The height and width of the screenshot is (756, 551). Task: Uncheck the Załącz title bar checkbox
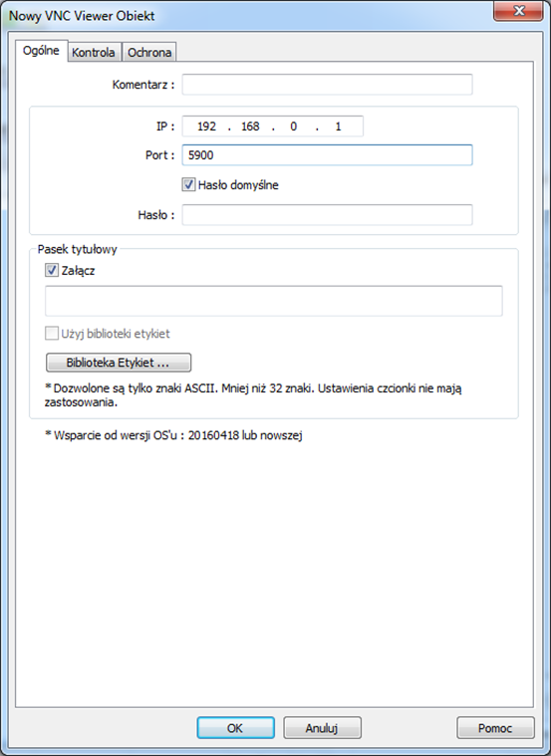[x=52, y=271]
